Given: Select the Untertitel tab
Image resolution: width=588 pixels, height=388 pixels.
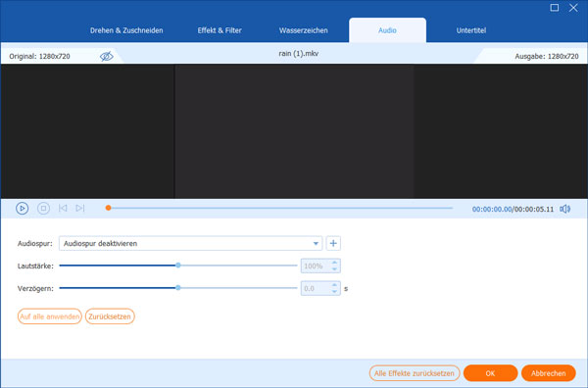Looking at the screenshot, I should (x=471, y=30).
